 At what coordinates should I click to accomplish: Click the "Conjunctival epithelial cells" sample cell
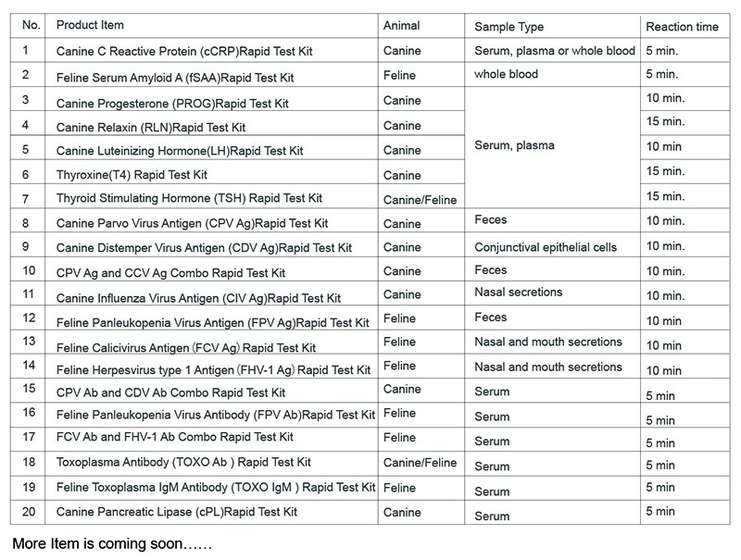pos(546,247)
